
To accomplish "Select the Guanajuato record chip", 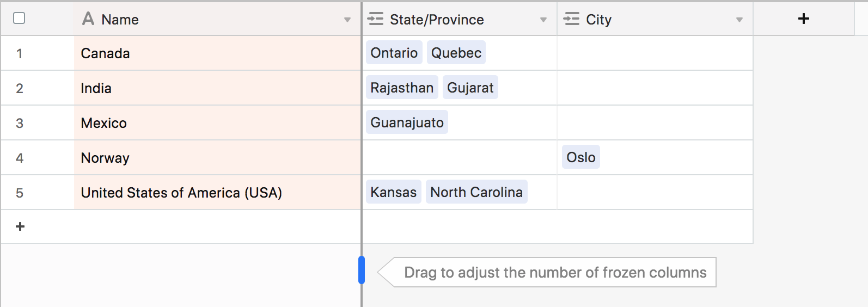I will (407, 122).
